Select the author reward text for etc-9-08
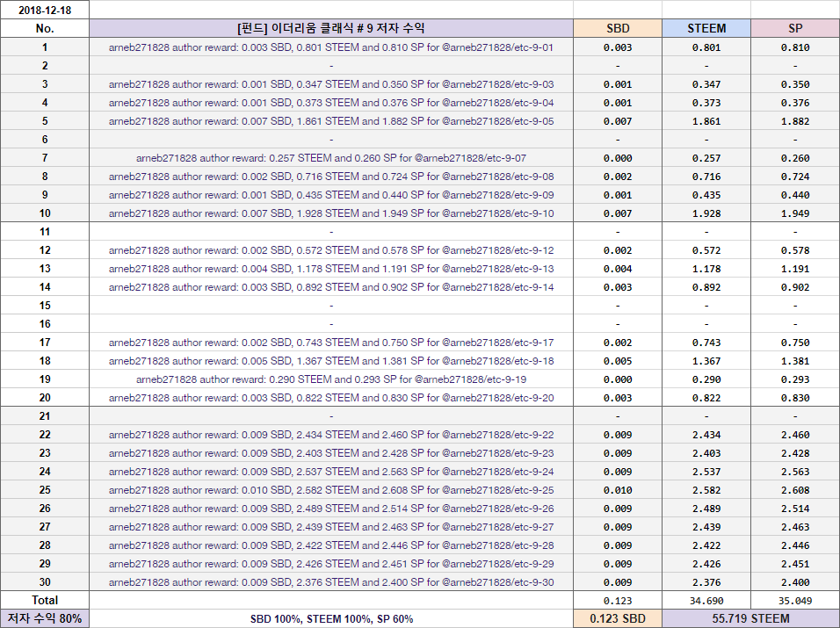The width and height of the screenshot is (840, 628). click(331, 177)
